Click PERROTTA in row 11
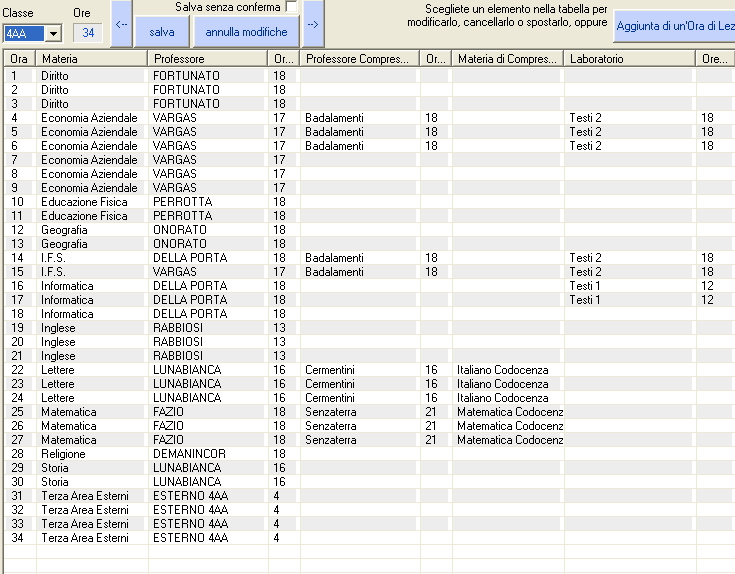The width and height of the screenshot is (735, 574). pos(182,216)
